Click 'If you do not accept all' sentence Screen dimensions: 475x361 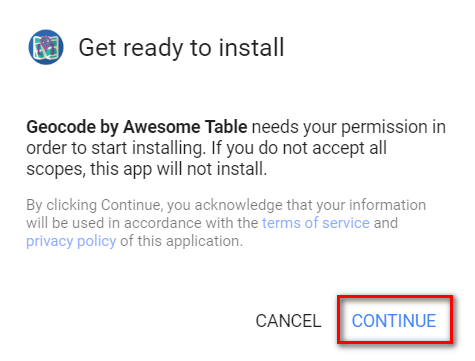coord(299,148)
